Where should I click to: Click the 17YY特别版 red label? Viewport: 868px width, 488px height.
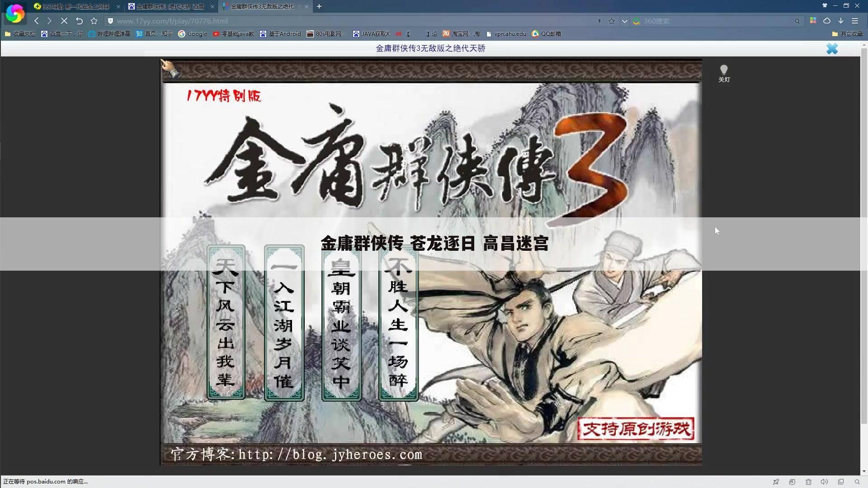click(x=224, y=96)
